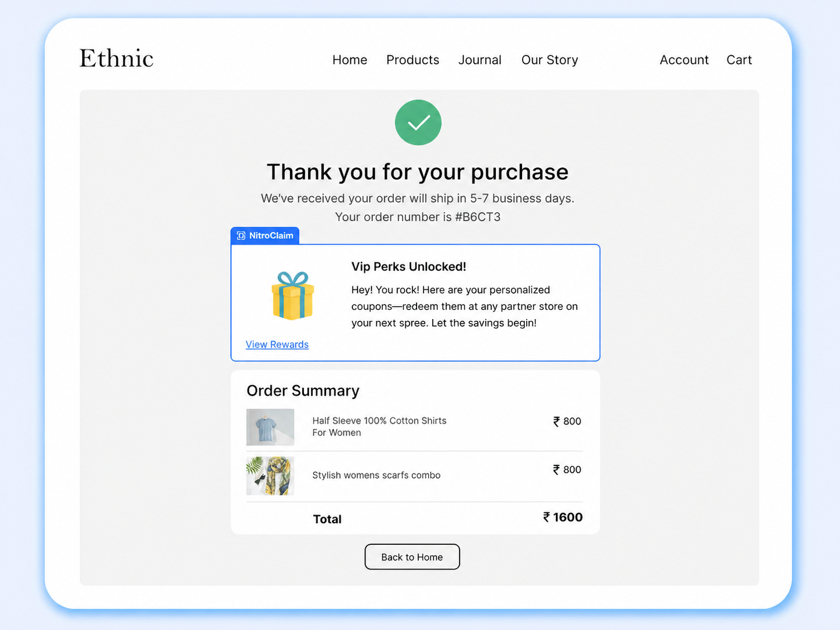
Task: Click the stylish scarfs combo thumbnail
Action: coord(270,476)
